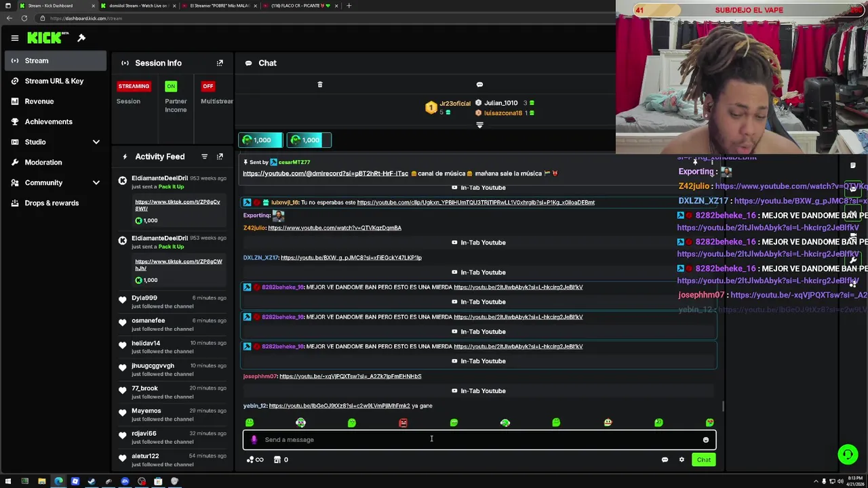Open the first TikTok link in the Activity Feed
The width and height of the screenshot is (868, 488).
tap(177, 205)
